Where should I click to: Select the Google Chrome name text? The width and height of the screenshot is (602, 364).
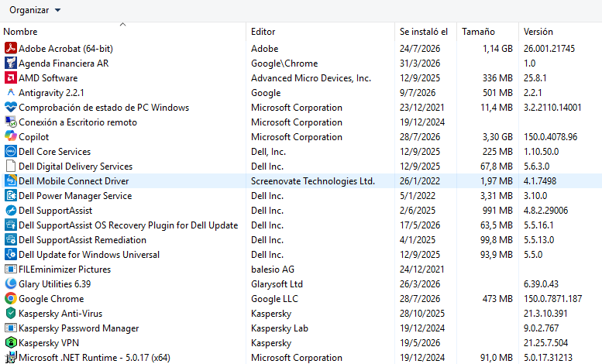click(x=51, y=299)
